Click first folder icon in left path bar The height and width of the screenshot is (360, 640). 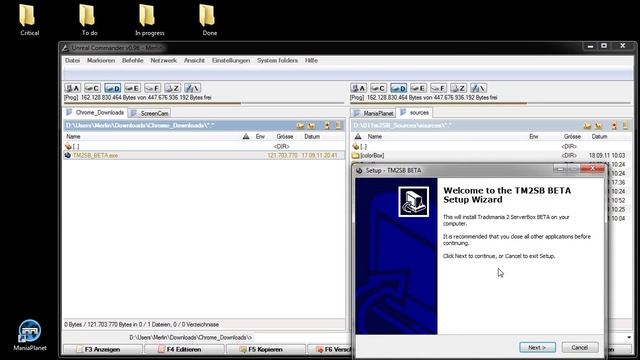pyautogui.click(x=300, y=126)
